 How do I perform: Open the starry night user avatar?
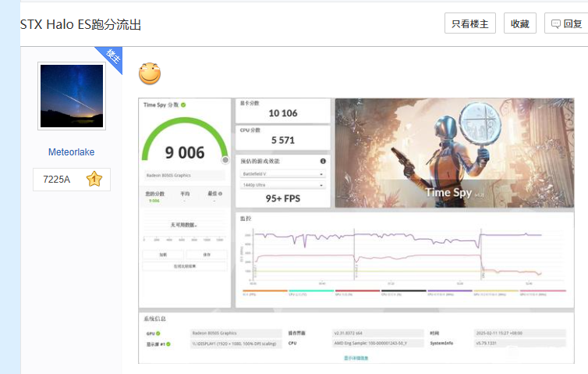pyautogui.click(x=72, y=96)
